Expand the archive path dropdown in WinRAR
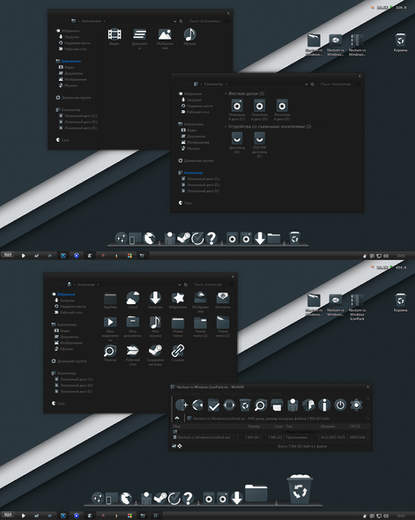 point(368,418)
